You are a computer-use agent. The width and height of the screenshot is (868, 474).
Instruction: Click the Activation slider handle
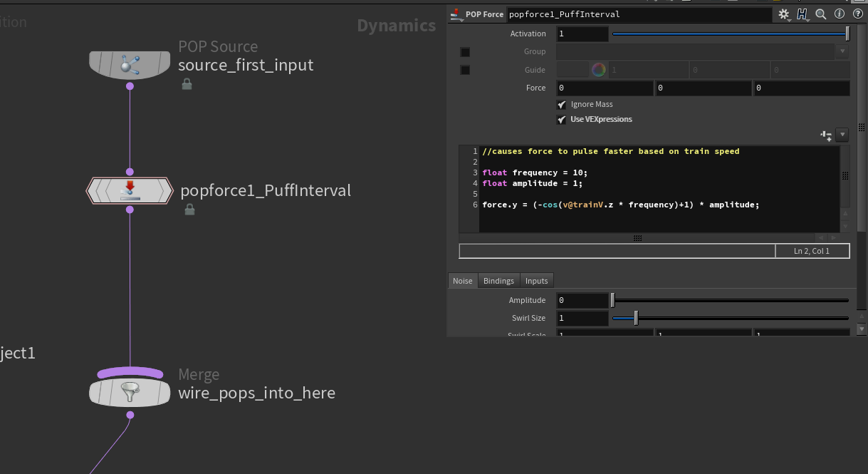[x=847, y=34]
